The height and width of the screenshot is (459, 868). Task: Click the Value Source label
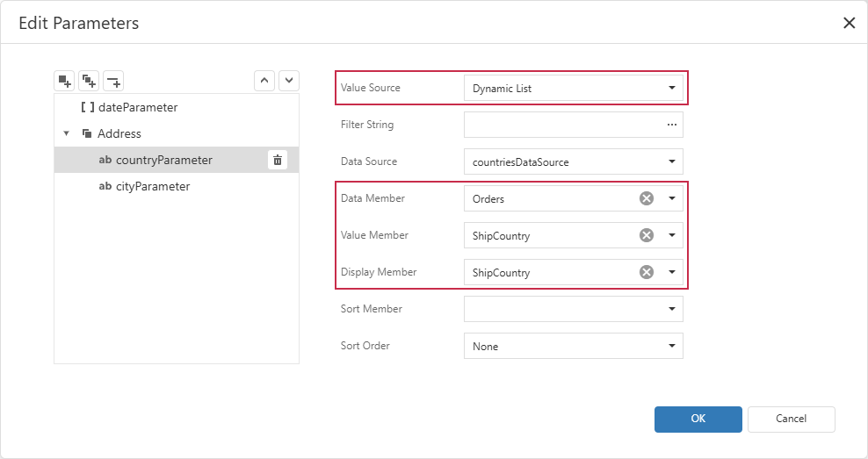tap(371, 88)
